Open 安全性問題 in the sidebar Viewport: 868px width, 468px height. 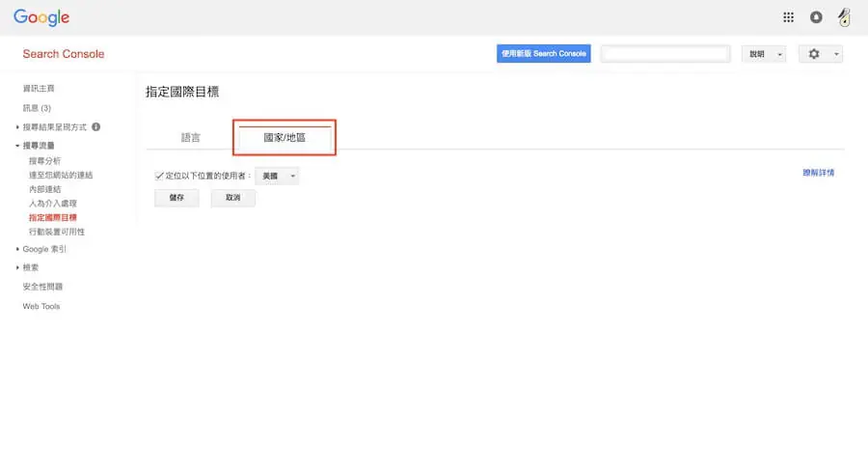click(42, 287)
